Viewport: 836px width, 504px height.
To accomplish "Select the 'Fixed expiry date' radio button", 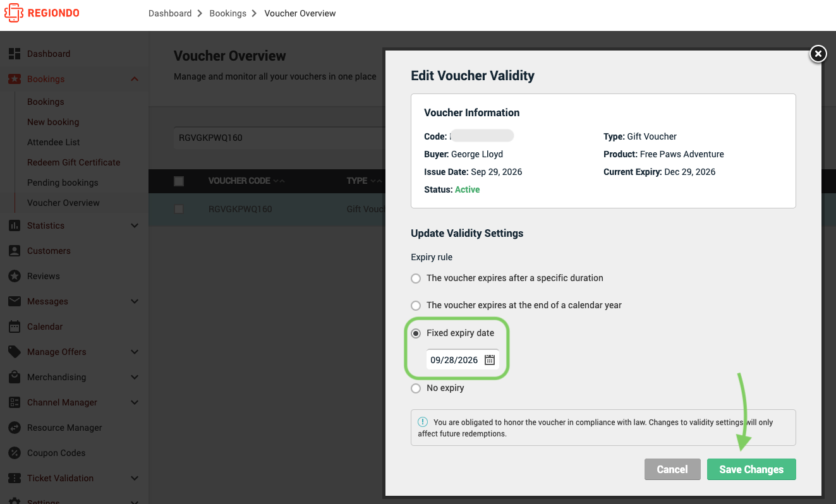I will click(416, 333).
